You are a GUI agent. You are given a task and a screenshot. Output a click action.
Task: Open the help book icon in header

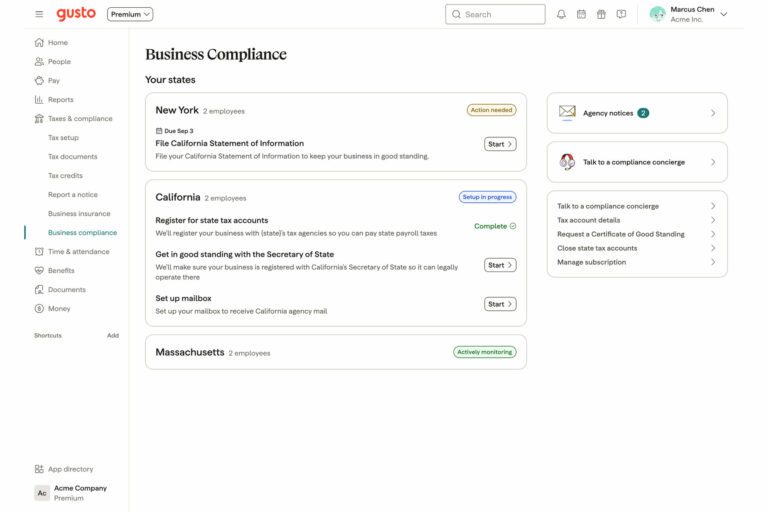[621, 14]
